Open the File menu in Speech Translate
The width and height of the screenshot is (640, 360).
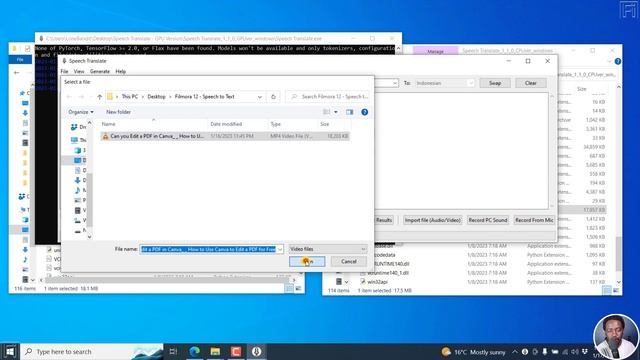point(64,71)
